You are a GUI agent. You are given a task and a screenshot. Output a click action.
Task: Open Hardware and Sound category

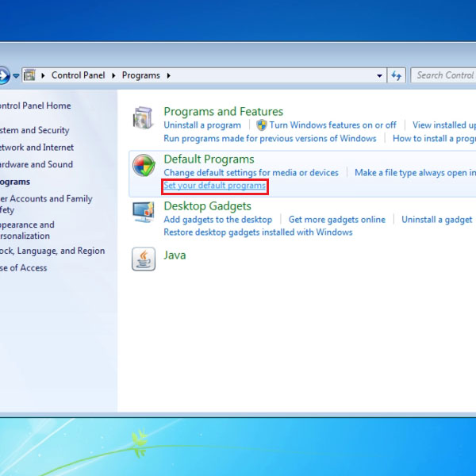pos(36,164)
